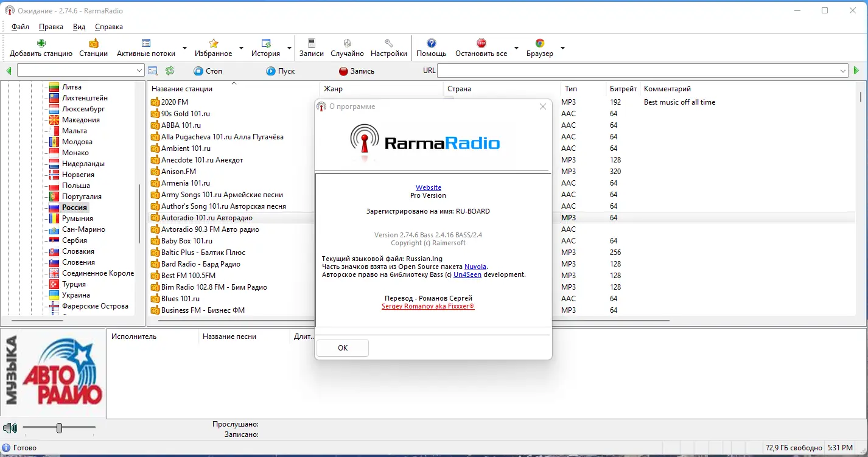Mute sound using the speaker icon
This screenshot has width=868, height=457.
click(x=10, y=428)
